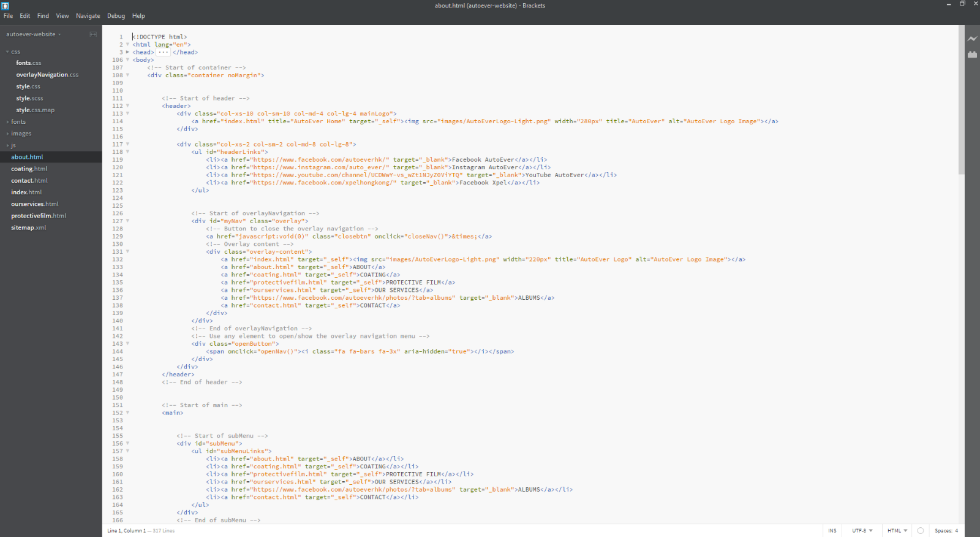Screen dimensions: 980x537
Task: Open sitemap.xml file
Action: coord(28,227)
